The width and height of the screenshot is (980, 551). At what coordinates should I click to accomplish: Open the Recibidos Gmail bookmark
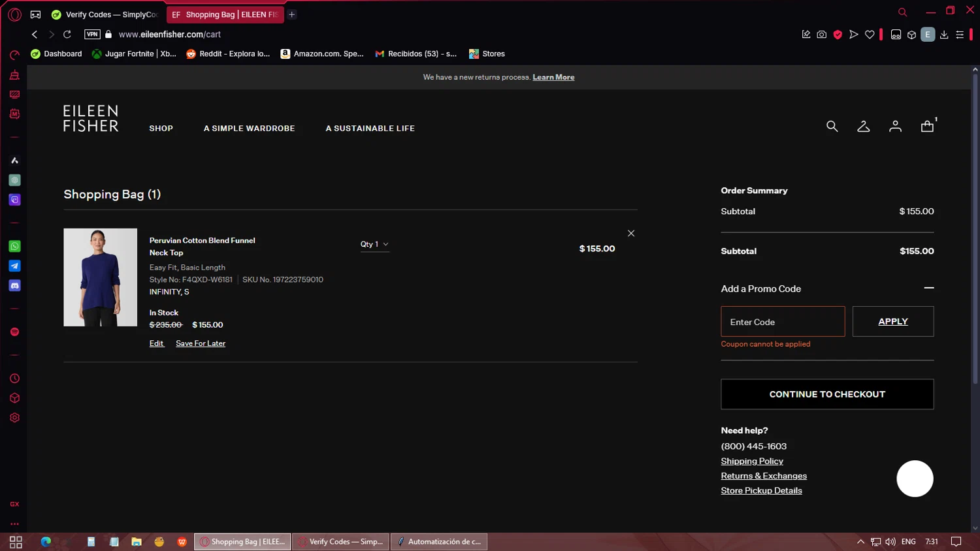pos(416,54)
